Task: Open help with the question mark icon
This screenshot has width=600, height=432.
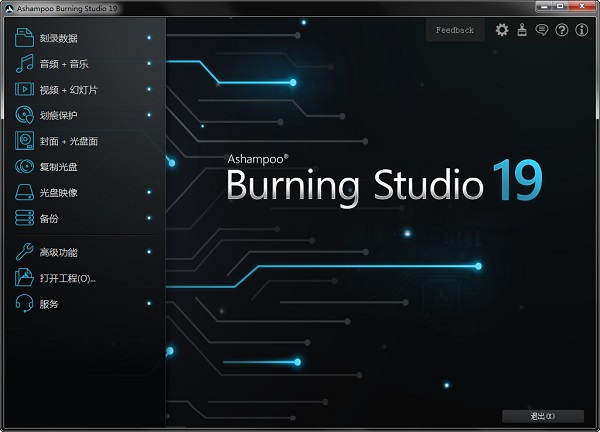Action: (562, 30)
